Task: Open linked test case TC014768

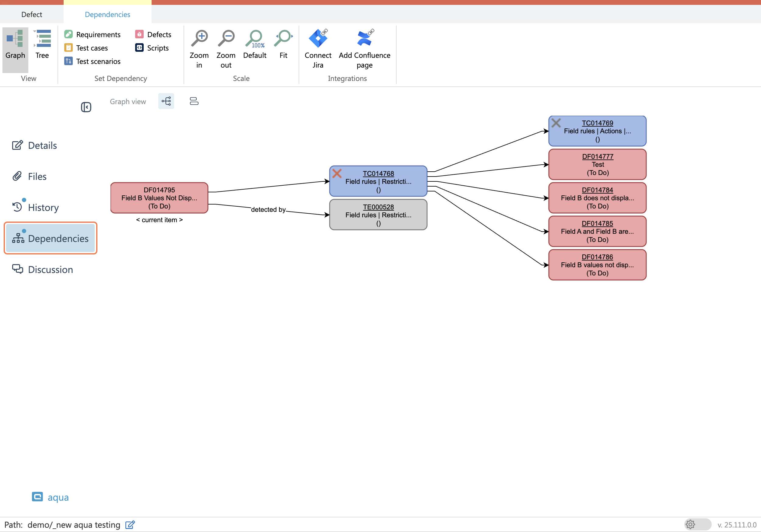Action: (x=378, y=174)
